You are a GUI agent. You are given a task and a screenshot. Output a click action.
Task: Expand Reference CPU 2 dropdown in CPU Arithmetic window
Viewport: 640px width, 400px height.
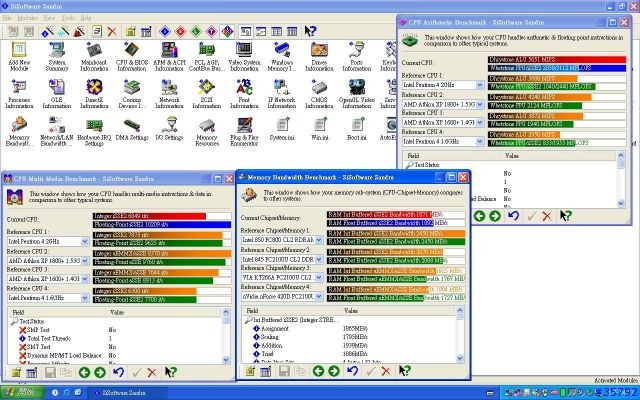(x=480, y=104)
